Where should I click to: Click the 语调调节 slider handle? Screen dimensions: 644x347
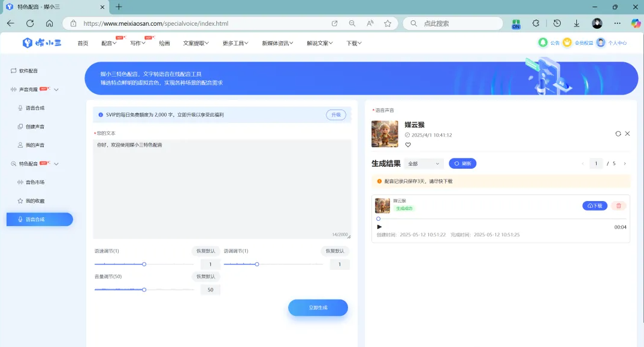(x=257, y=264)
